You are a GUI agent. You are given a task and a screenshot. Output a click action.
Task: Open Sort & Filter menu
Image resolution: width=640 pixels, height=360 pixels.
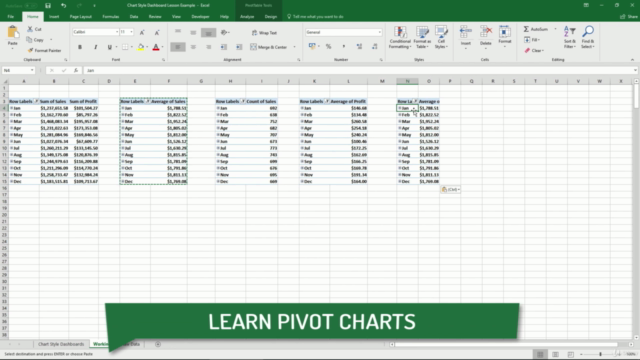coord(570,37)
